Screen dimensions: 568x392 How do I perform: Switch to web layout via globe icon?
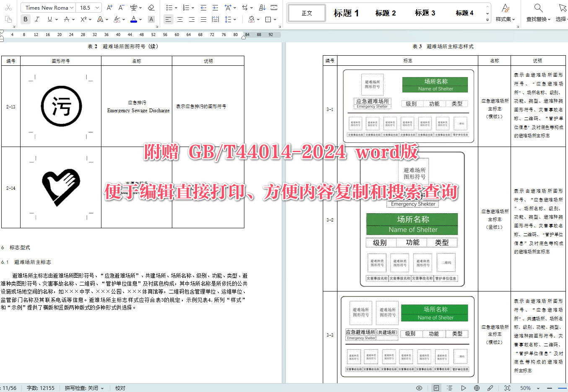point(477,388)
